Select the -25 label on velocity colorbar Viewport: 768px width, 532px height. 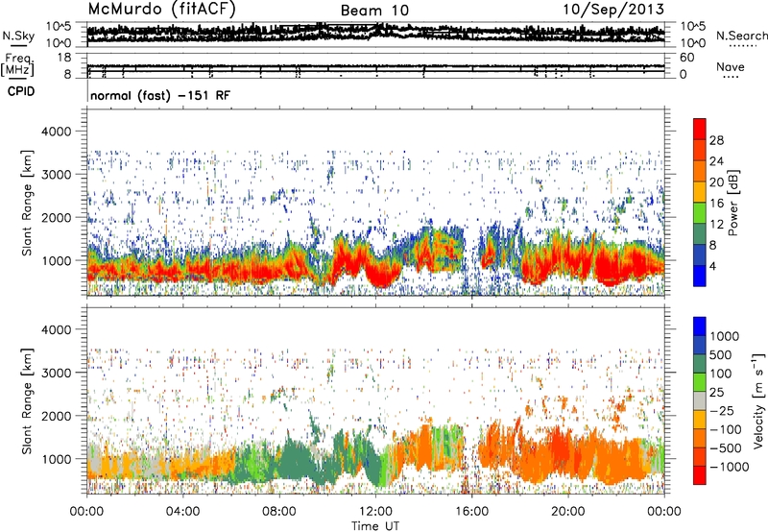tap(722, 410)
